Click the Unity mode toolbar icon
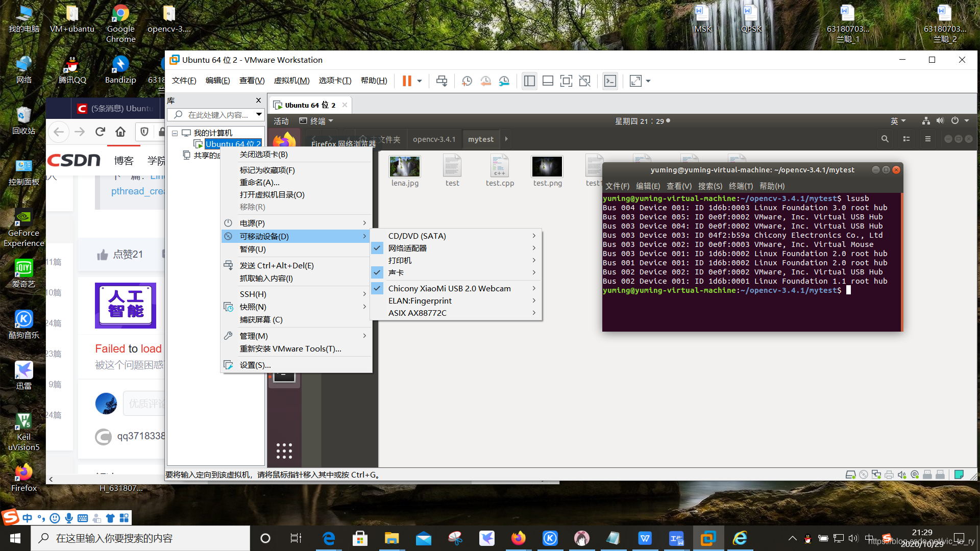This screenshot has width=980, height=551. point(585,81)
